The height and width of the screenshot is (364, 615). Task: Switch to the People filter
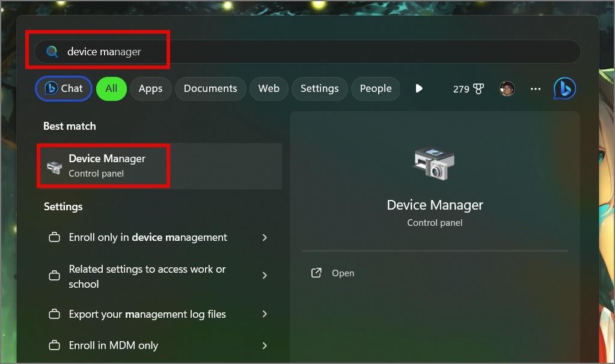(376, 88)
